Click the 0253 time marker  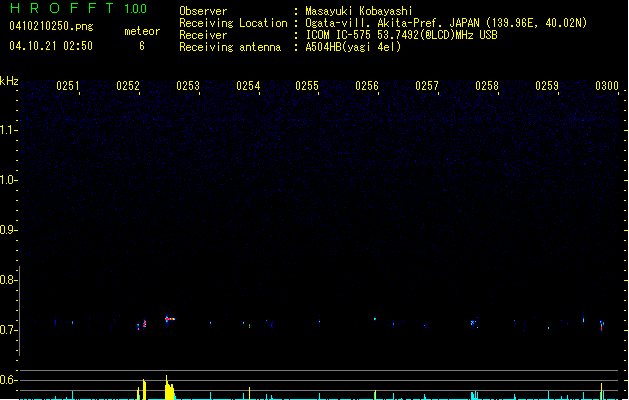tap(188, 86)
